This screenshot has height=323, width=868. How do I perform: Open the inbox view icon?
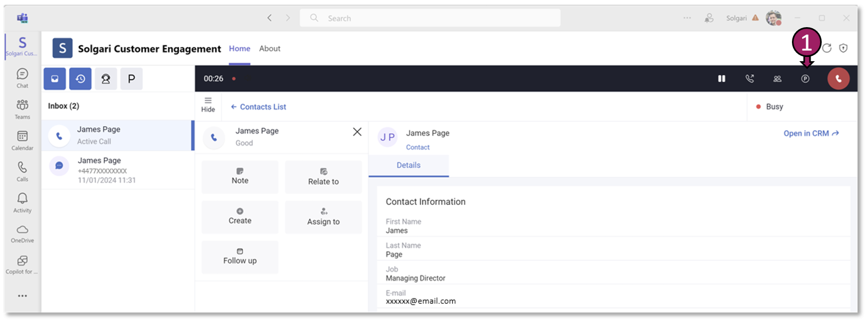pos(55,79)
